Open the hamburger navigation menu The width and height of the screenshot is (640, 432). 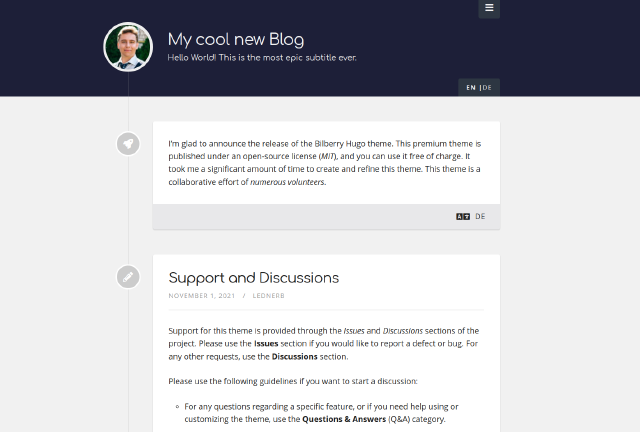(x=489, y=8)
